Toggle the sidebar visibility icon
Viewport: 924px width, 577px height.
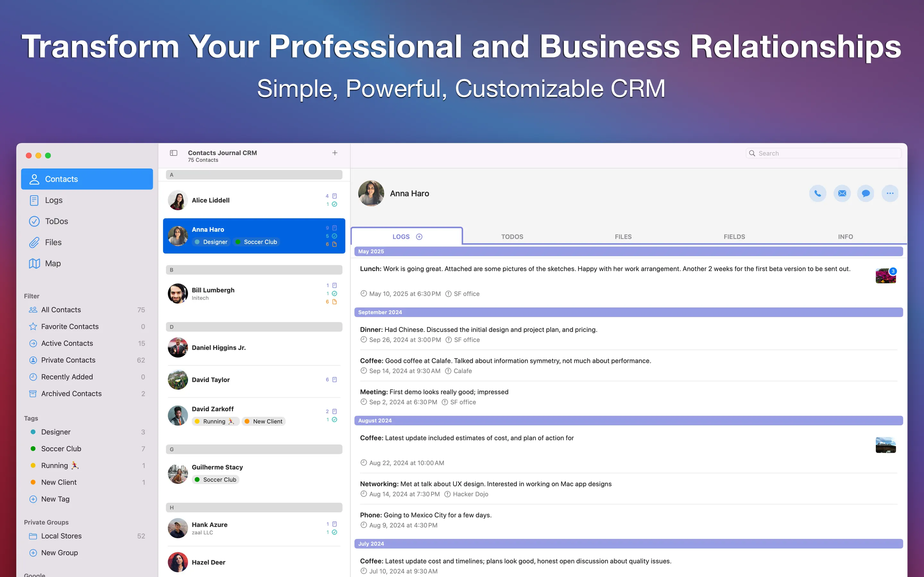coord(173,153)
